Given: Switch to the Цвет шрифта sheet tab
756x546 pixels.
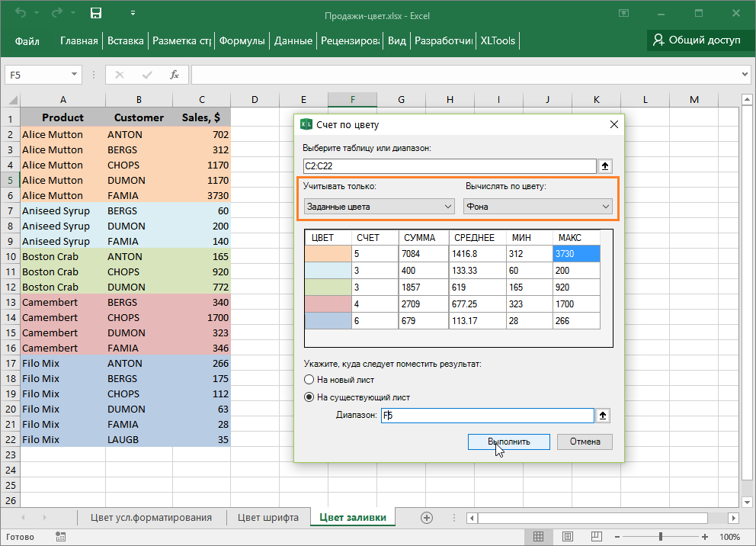Looking at the screenshot, I should 267,517.
